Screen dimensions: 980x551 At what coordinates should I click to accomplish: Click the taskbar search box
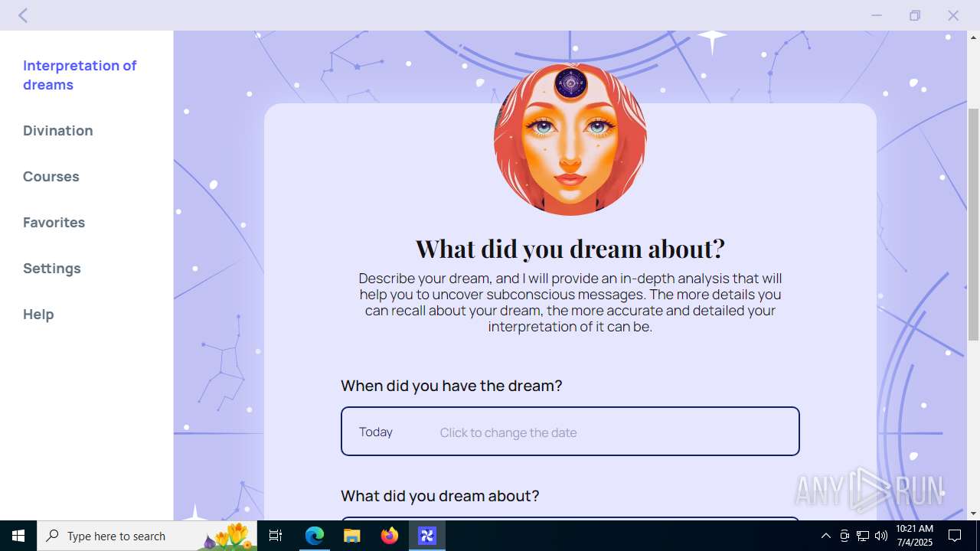147,536
